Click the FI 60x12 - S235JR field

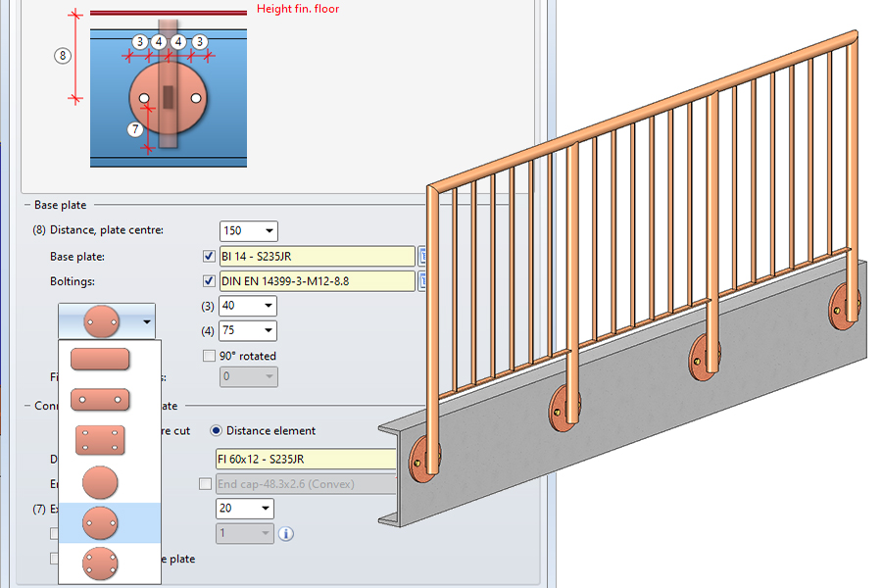tap(304, 459)
